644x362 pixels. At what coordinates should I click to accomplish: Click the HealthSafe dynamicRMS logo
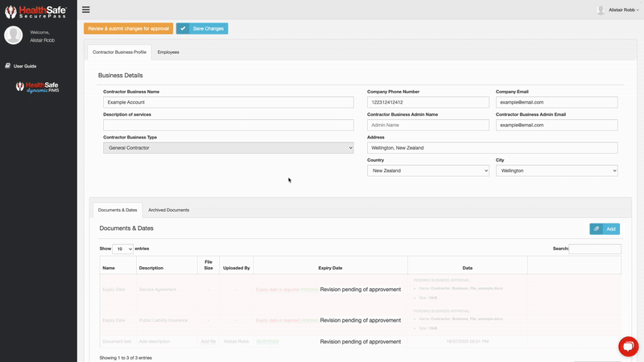click(38, 87)
